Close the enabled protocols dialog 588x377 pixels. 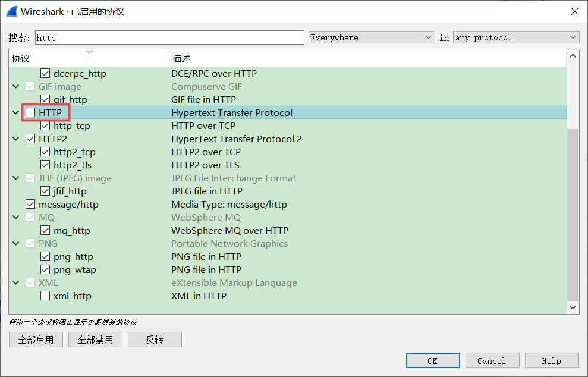coord(574,12)
